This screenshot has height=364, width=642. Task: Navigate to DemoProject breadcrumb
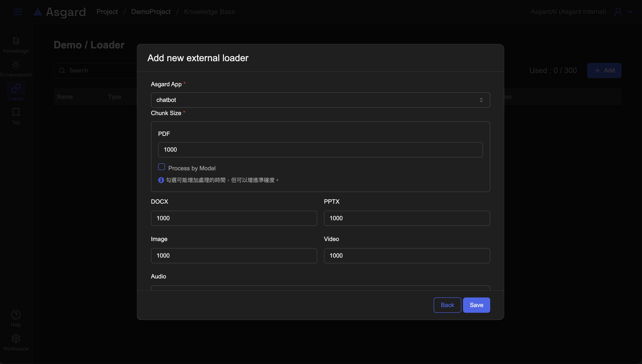click(x=151, y=12)
